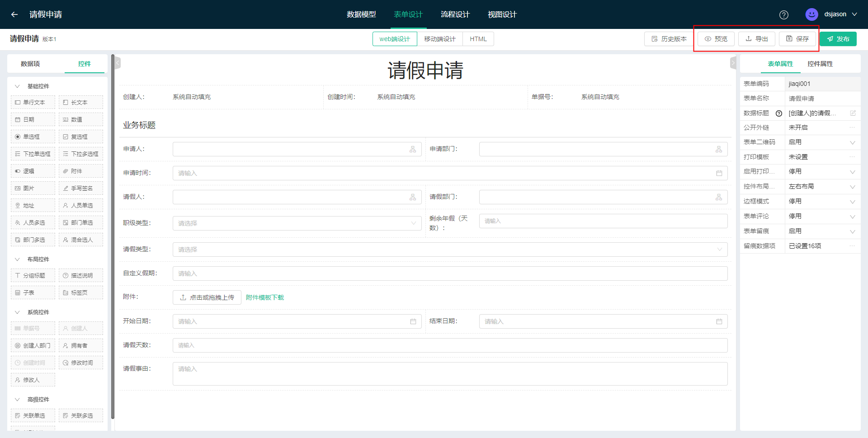Open the 表单二维码 property dropdown
Screen dimensions: 868x438
coord(823,142)
